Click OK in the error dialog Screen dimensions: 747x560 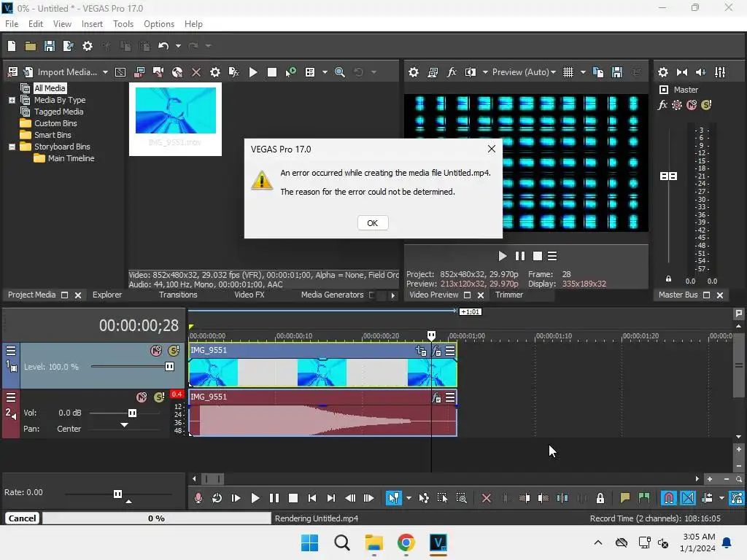coord(373,223)
